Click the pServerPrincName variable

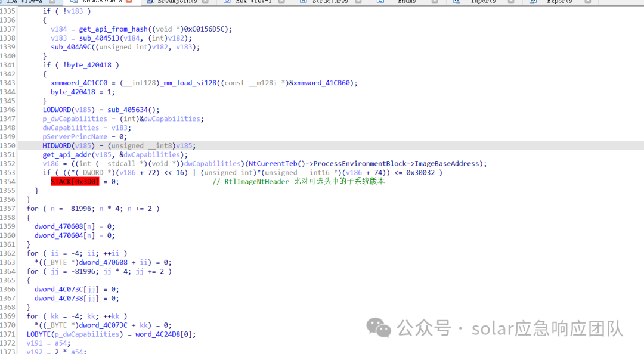(75, 136)
